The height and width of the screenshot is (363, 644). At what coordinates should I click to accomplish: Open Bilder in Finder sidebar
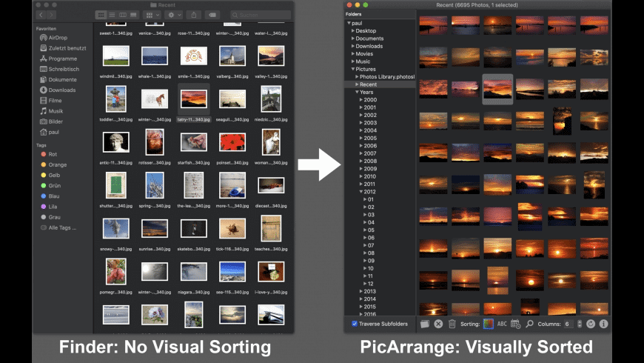click(x=51, y=121)
